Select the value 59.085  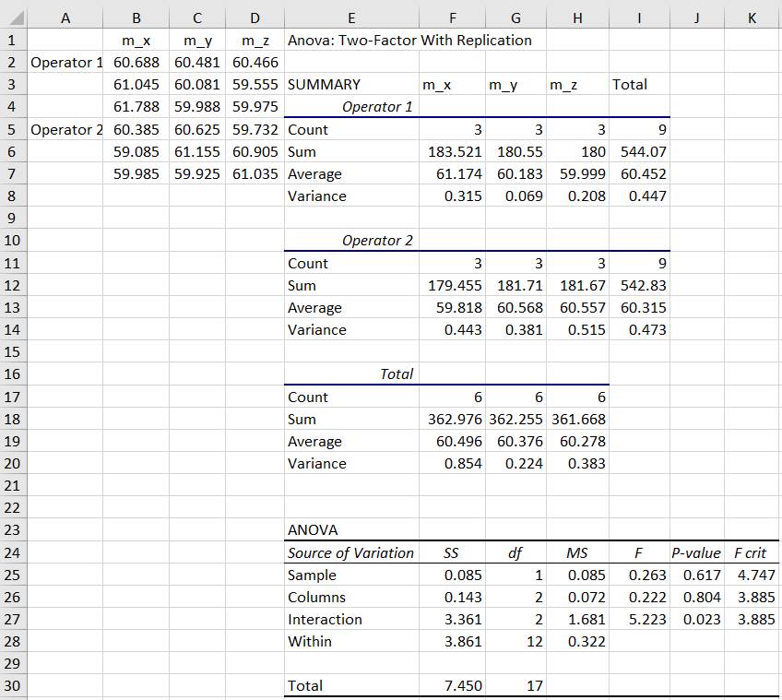(x=136, y=151)
